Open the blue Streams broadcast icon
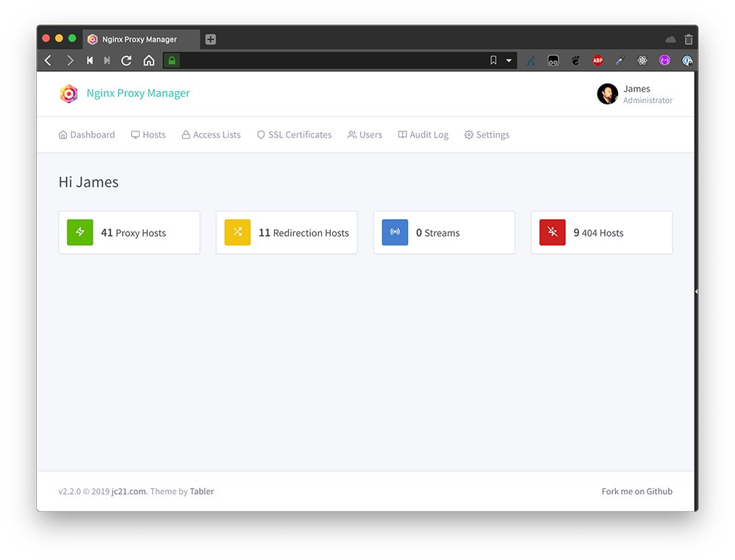The width and height of the screenshot is (735, 560). pyautogui.click(x=395, y=232)
